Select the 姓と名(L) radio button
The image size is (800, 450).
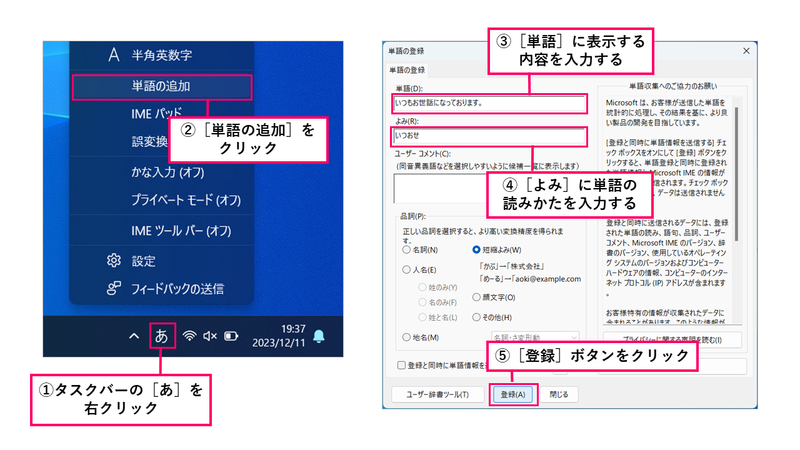click(x=422, y=317)
